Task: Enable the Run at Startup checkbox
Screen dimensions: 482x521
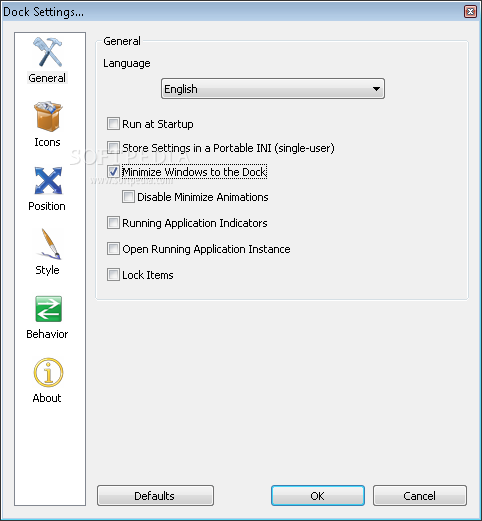Action: [x=113, y=124]
